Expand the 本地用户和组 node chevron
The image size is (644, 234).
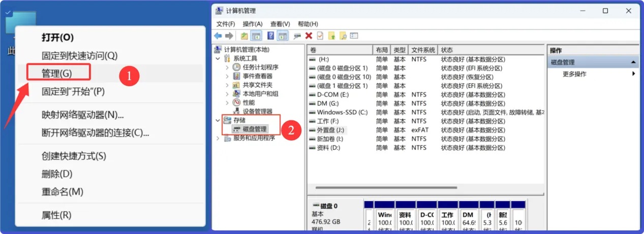pyautogui.click(x=227, y=93)
